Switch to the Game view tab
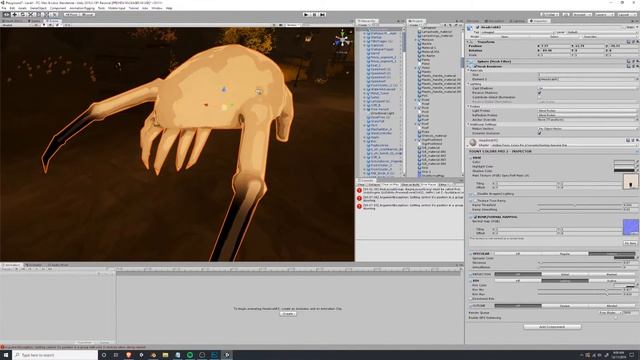The height and width of the screenshot is (360, 640). pyautogui.click(x=35, y=21)
